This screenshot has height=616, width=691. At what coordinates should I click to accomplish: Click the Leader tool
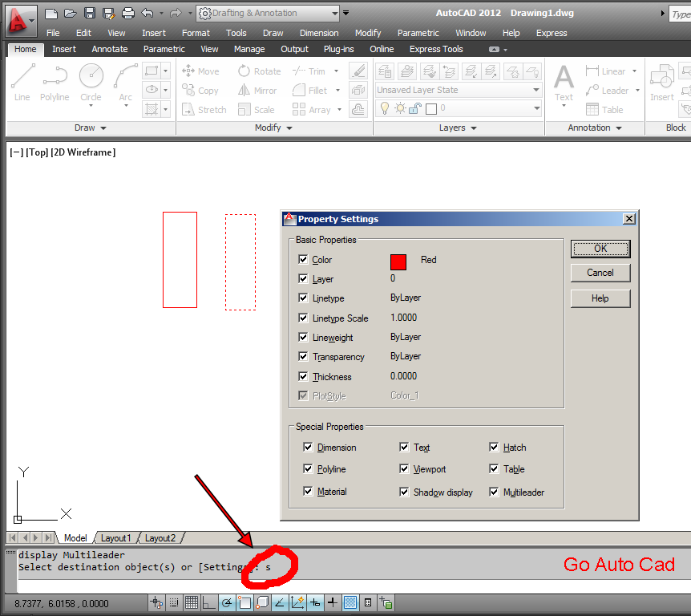pos(607,91)
